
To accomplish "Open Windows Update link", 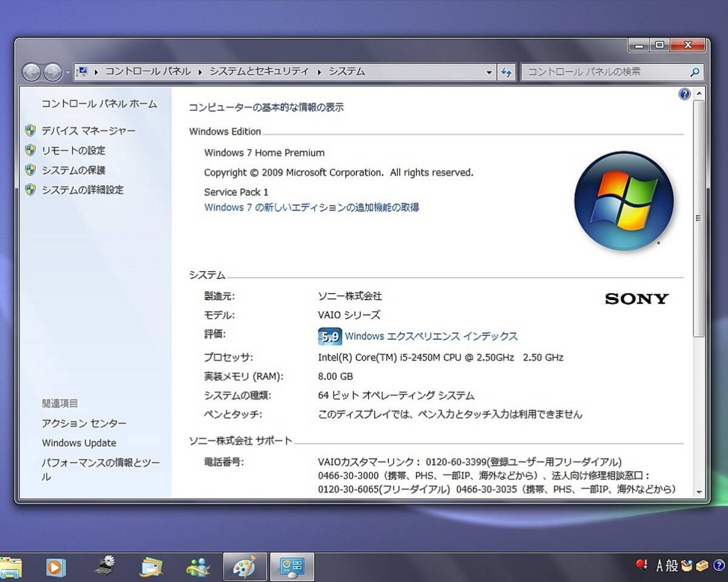I will (79, 443).
